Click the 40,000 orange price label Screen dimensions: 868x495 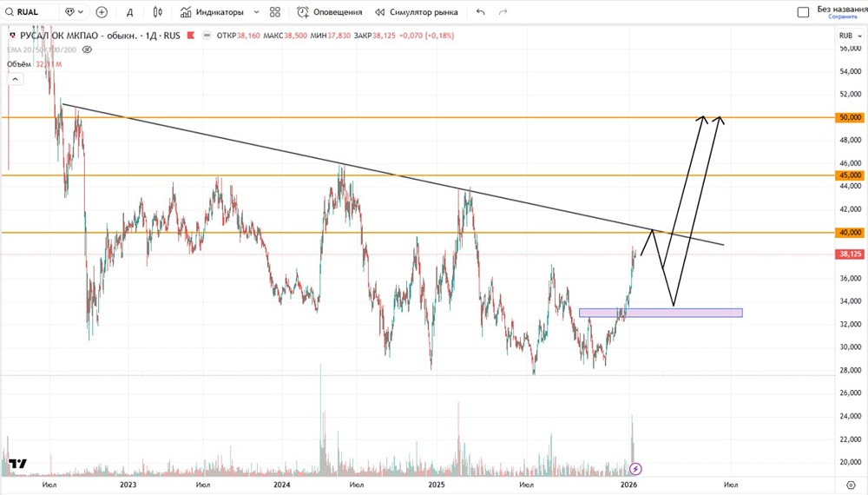pos(850,233)
